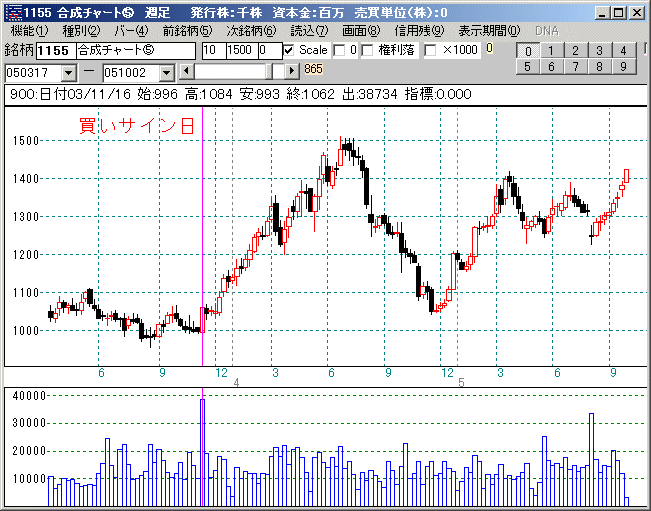Select preset button 7
The height and width of the screenshot is (511, 651).
[575, 66]
